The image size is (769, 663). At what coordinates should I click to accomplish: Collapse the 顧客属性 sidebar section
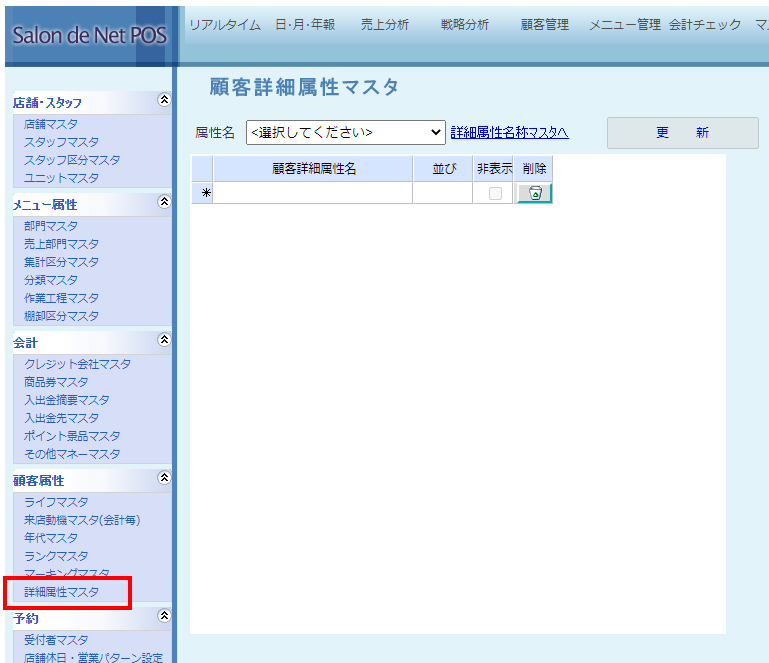tap(164, 478)
